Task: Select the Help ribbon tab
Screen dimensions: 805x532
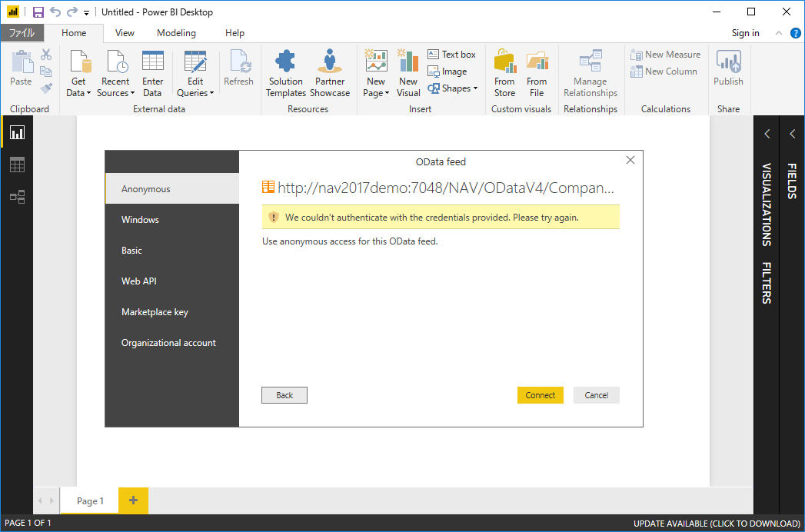Action: (x=235, y=33)
